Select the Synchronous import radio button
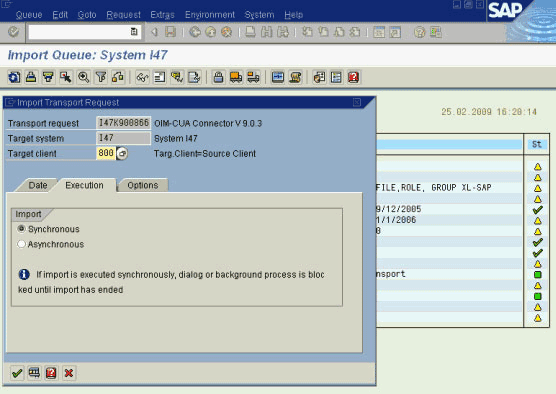556x394 pixels. [21, 229]
